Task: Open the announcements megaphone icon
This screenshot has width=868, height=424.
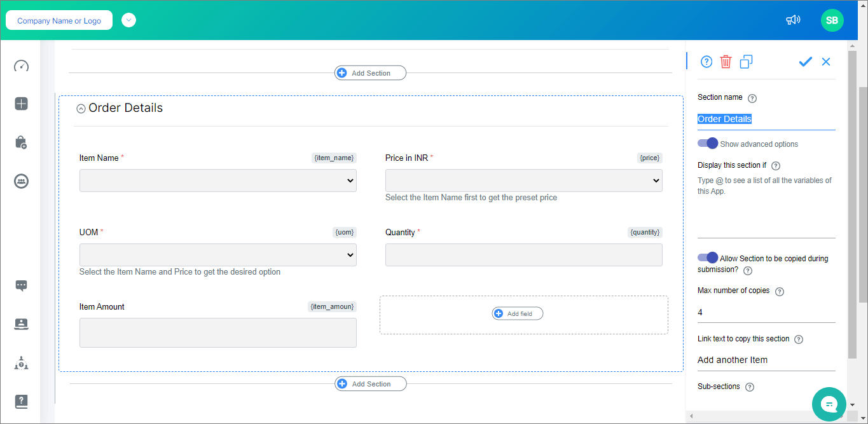Action: 793,20
